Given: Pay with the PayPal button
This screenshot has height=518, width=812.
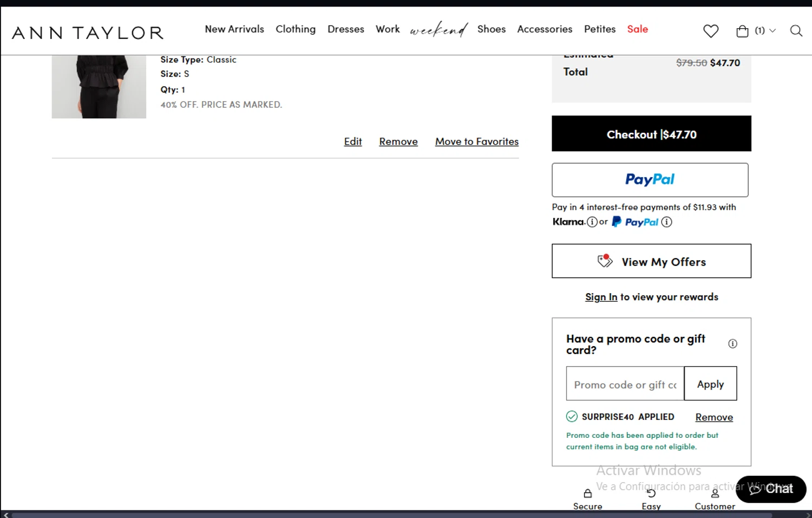Looking at the screenshot, I should tap(650, 180).
